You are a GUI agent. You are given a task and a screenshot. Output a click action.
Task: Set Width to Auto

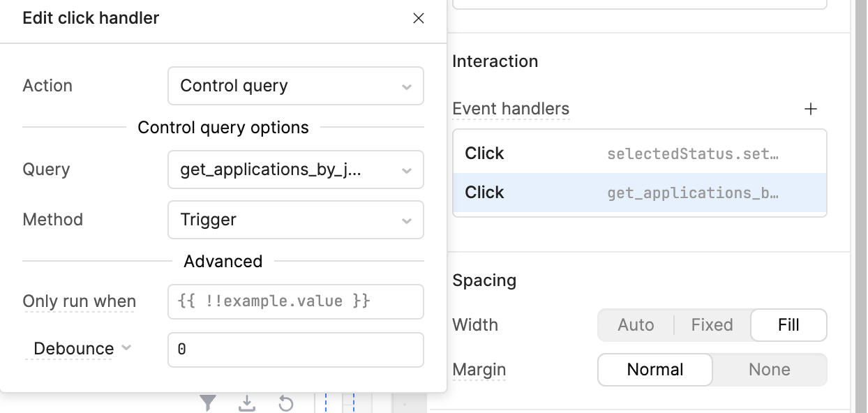point(636,325)
